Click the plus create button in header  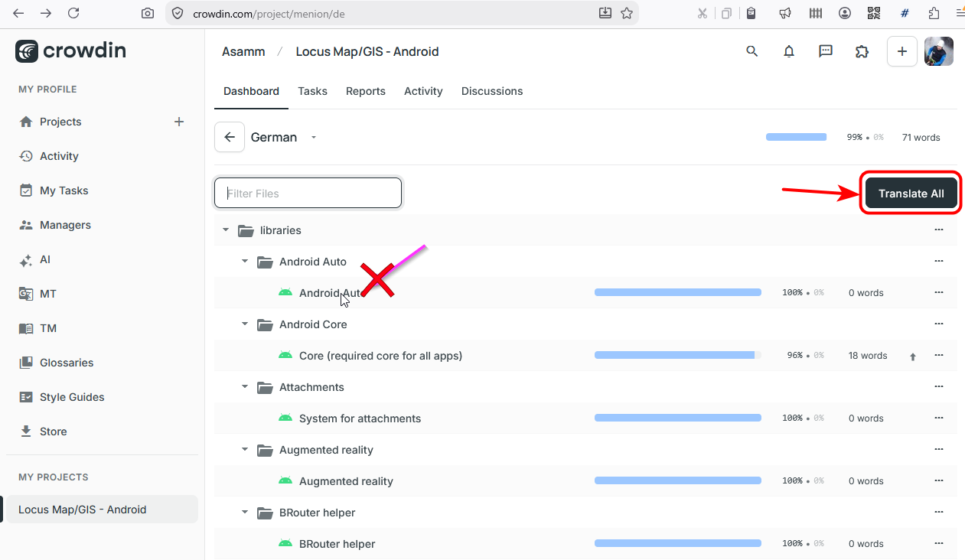coord(902,51)
